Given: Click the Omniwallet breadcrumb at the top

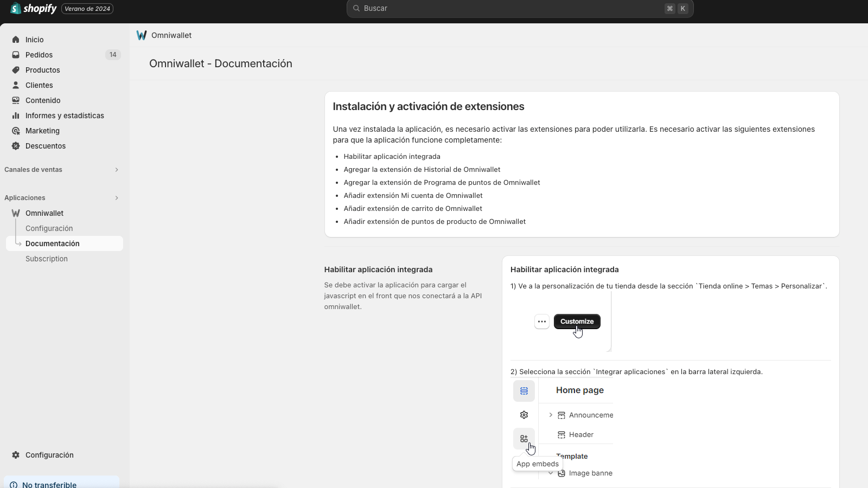Looking at the screenshot, I should pyautogui.click(x=171, y=35).
